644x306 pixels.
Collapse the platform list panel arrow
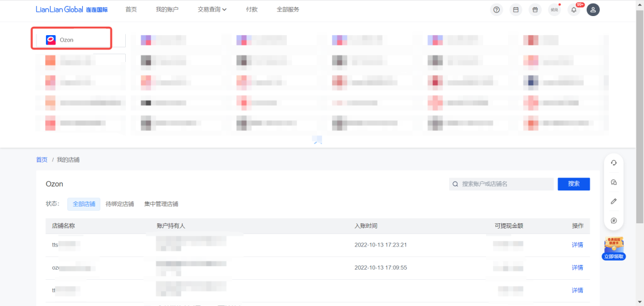(x=317, y=140)
